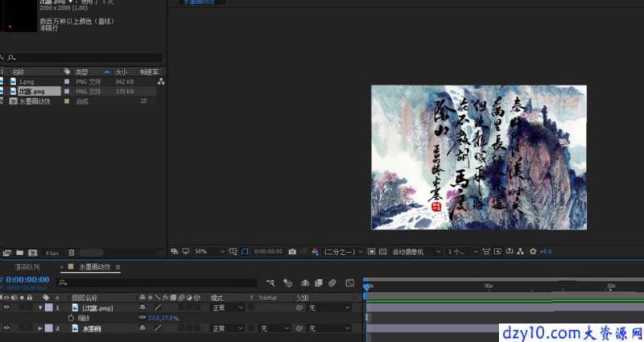Create a new folder in the Project panel
The width and height of the screenshot is (644, 342).
[19, 253]
